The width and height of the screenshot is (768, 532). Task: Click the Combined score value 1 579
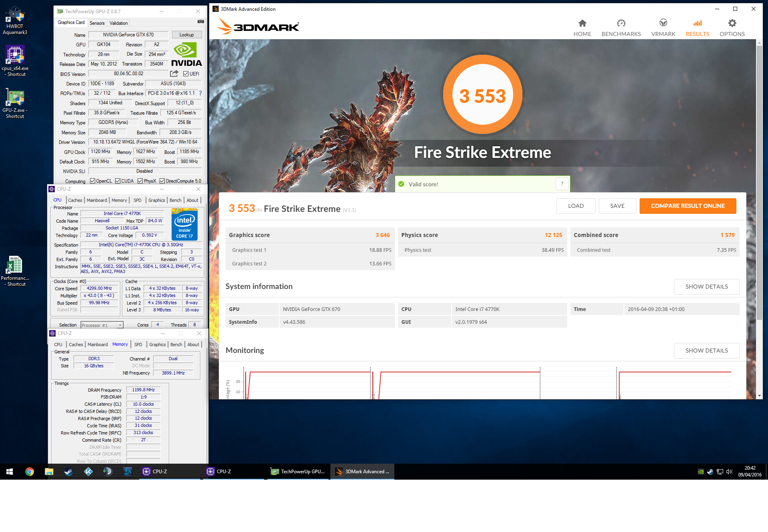727,235
